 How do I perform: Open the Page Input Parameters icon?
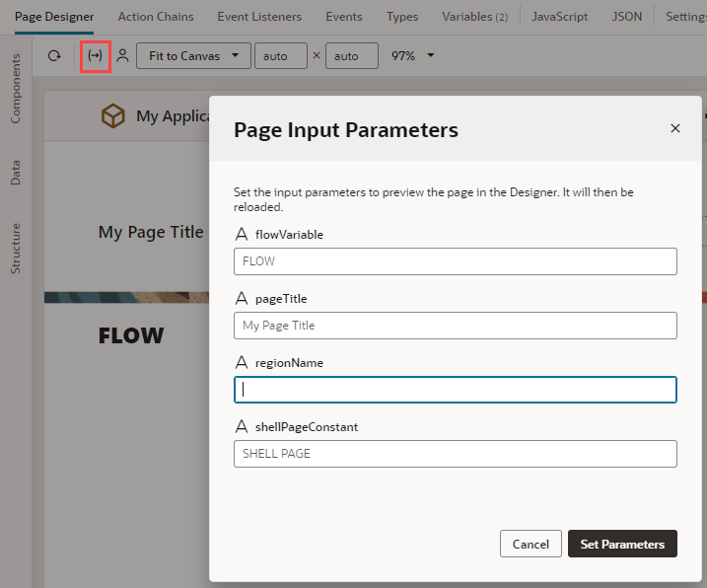pyautogui.click(x=95, y=56)
